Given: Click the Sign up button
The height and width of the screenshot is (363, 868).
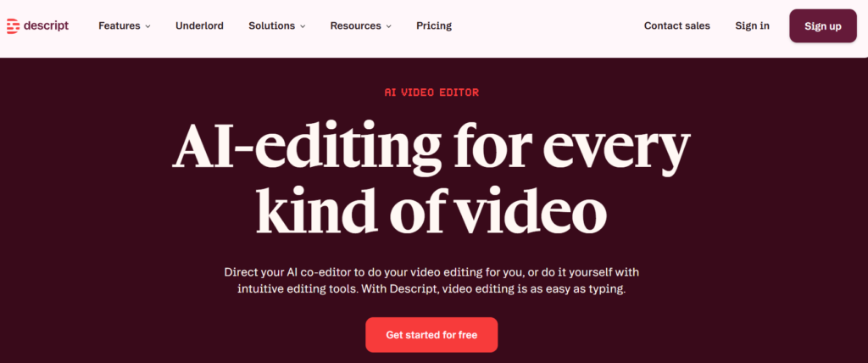Looking at the screenshot, I should click(x=823, y=26).
